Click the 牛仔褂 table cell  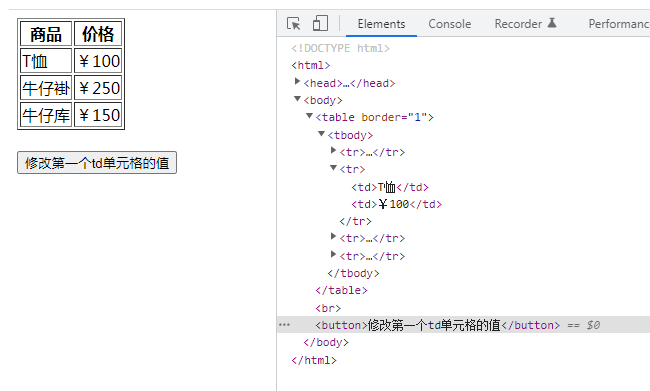46,88
